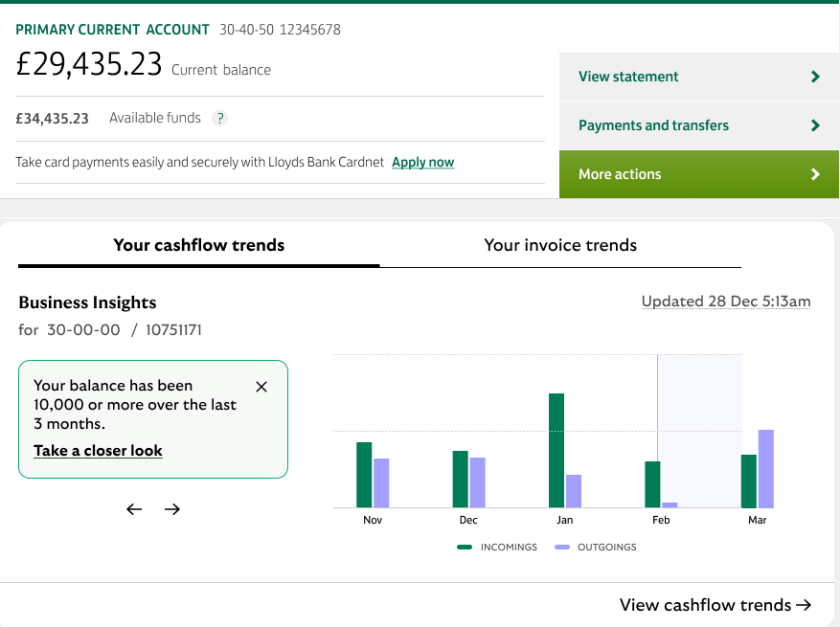
Task: Click the Apply now link
Action: [422, 163]
